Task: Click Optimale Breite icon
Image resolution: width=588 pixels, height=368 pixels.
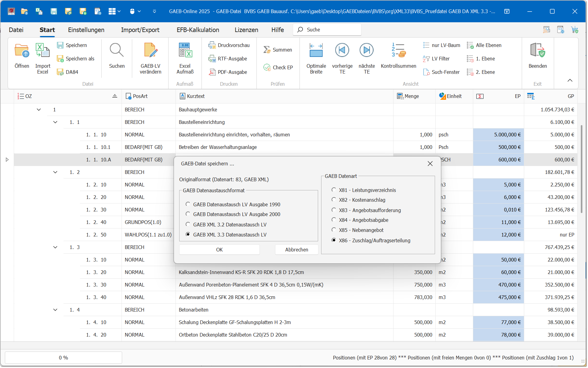Action: coord(316,51)
